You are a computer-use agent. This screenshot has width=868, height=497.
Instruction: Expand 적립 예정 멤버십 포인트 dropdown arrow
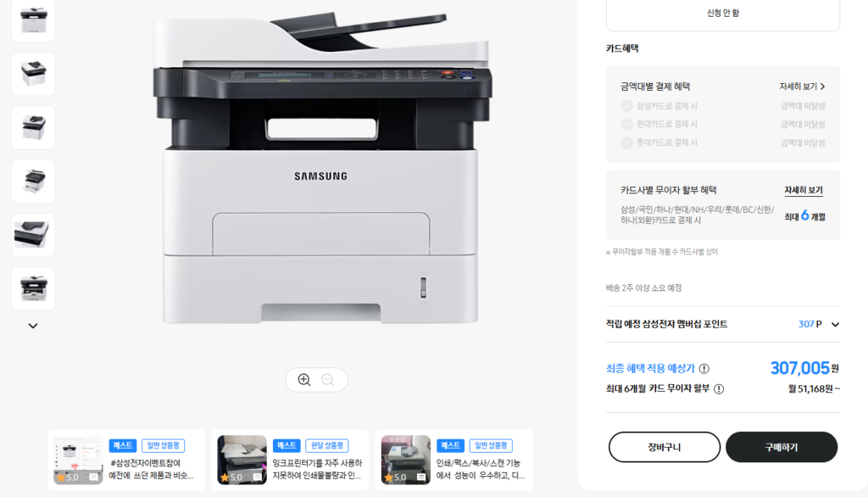coord(835,324)
